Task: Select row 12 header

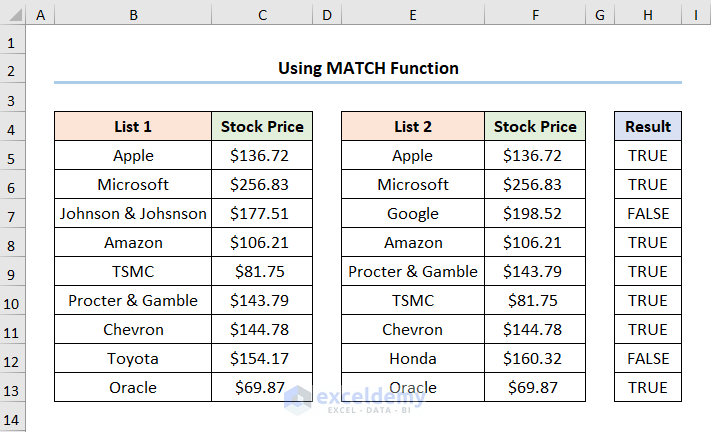Action: pyautogui.click(x=12, y=359)
